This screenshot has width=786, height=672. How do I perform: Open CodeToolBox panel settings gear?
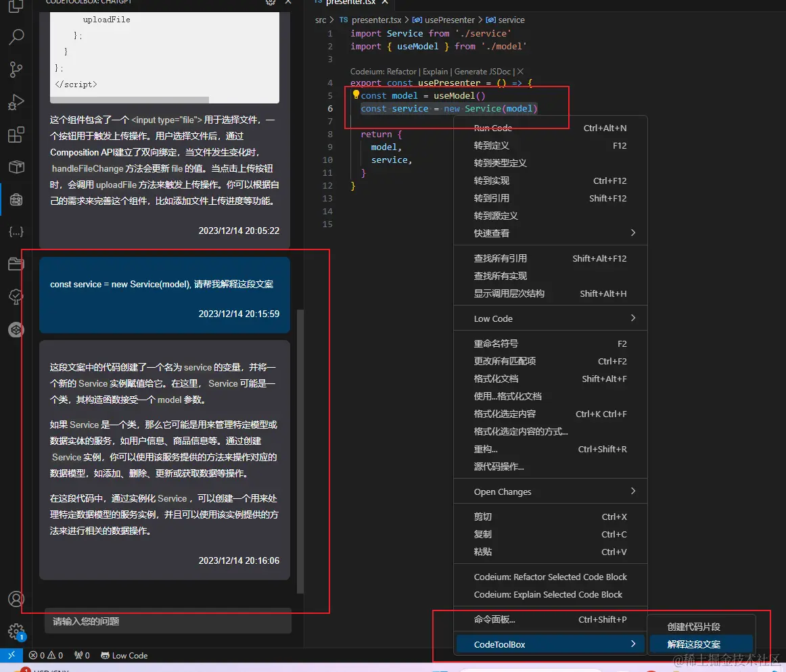click(x=271, y=2)
